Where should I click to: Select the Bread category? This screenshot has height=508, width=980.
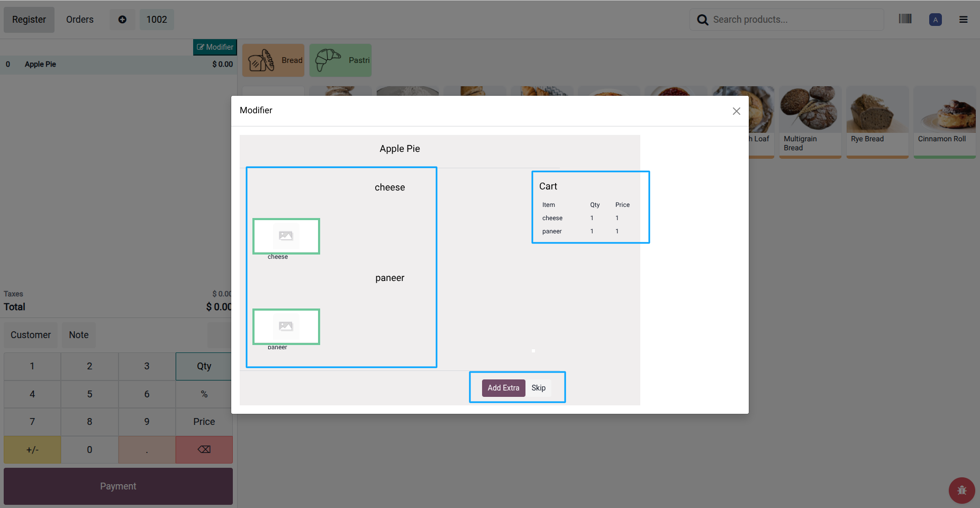(273, 60)
